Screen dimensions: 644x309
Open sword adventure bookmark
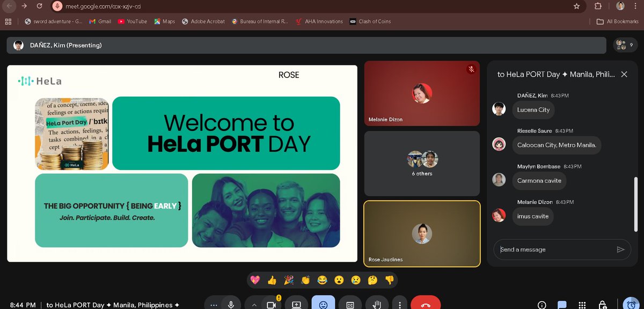pos(53,21)
